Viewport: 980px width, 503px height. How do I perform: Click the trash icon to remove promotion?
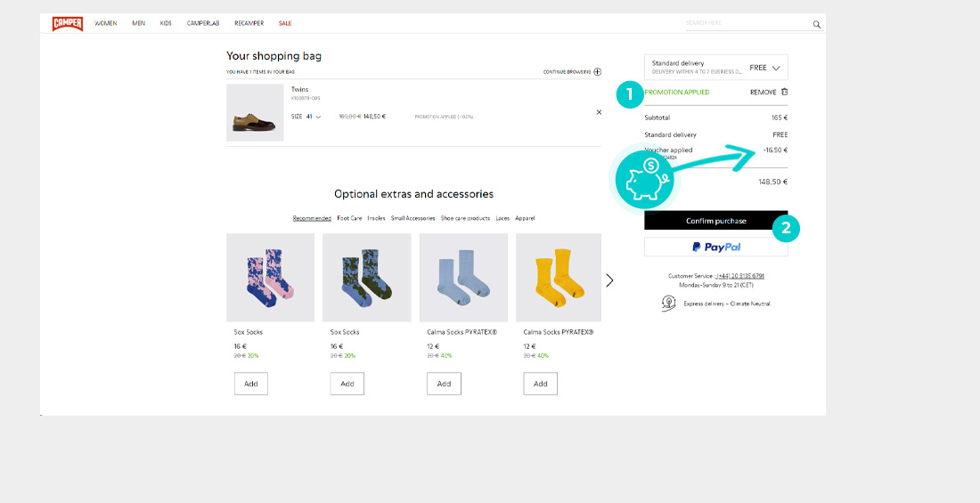(784, 92)
